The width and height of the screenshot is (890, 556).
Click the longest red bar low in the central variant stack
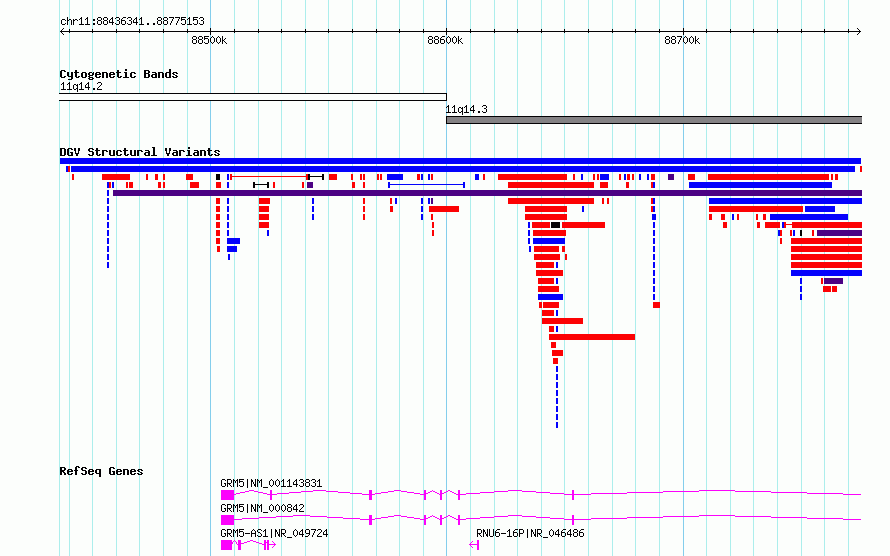click(592, 337)
